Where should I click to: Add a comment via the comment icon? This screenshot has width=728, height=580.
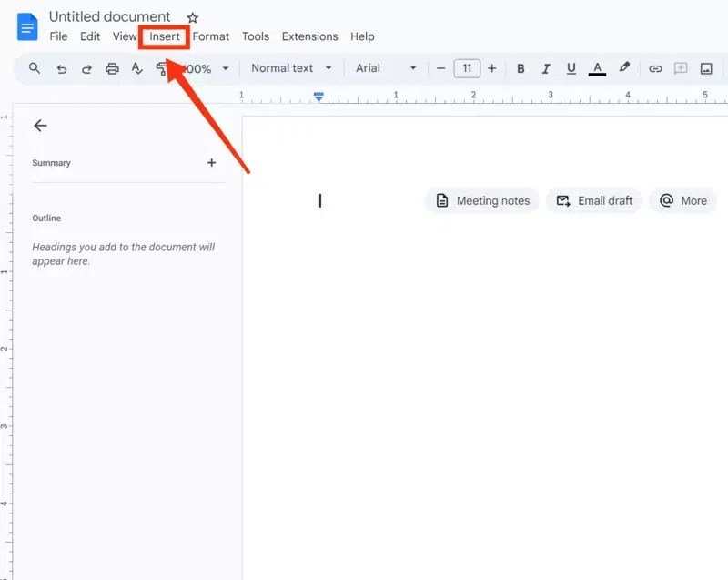click(681, 68)
